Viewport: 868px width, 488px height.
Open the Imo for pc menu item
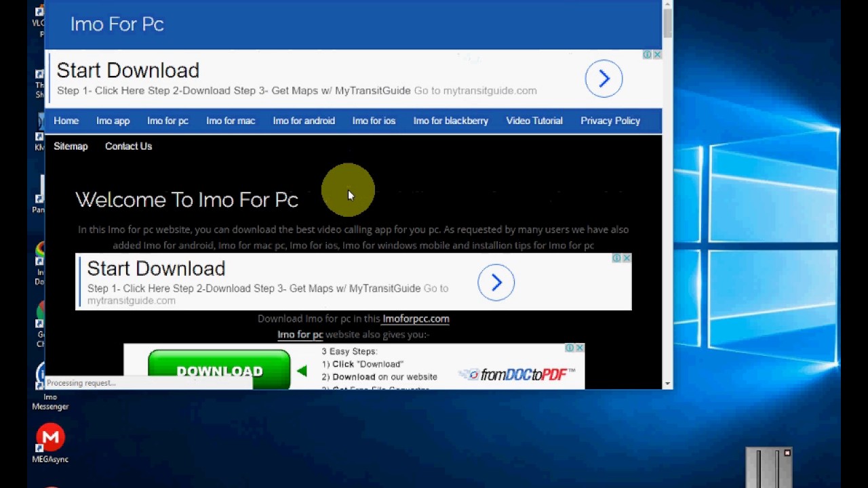click(167, 121)
